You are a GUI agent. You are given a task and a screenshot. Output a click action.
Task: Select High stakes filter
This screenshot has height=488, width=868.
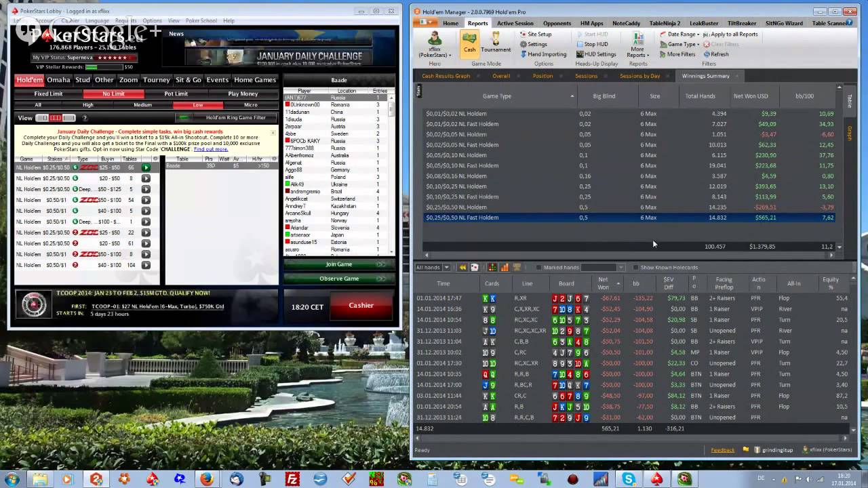click(88, 105)
